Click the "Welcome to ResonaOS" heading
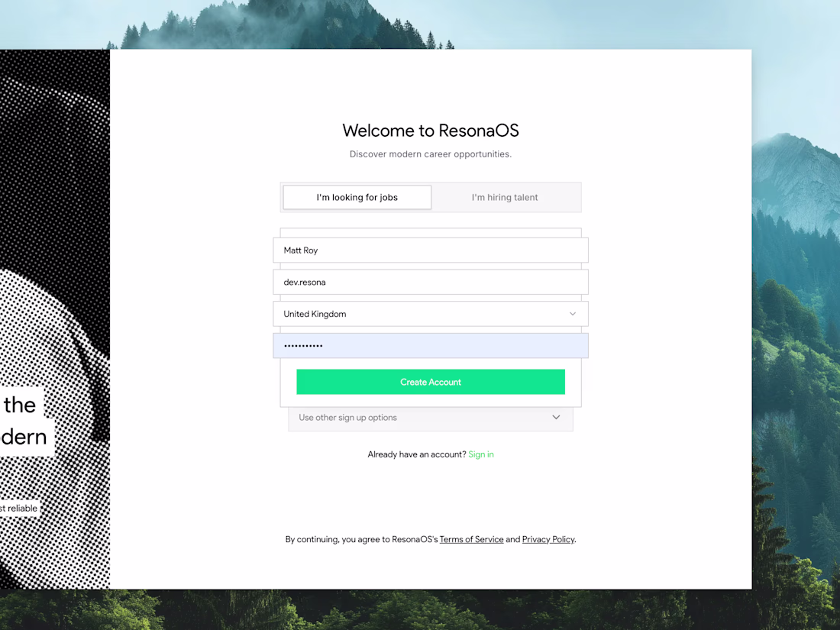This screenshot has width=840, height=630. tap(431, 131)
